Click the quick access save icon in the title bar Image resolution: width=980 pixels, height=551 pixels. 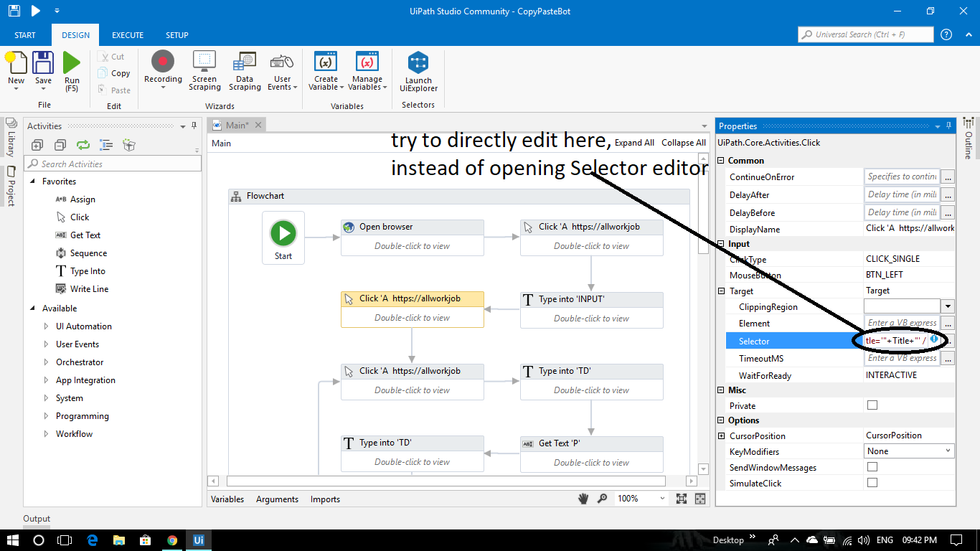pos(14,11)
